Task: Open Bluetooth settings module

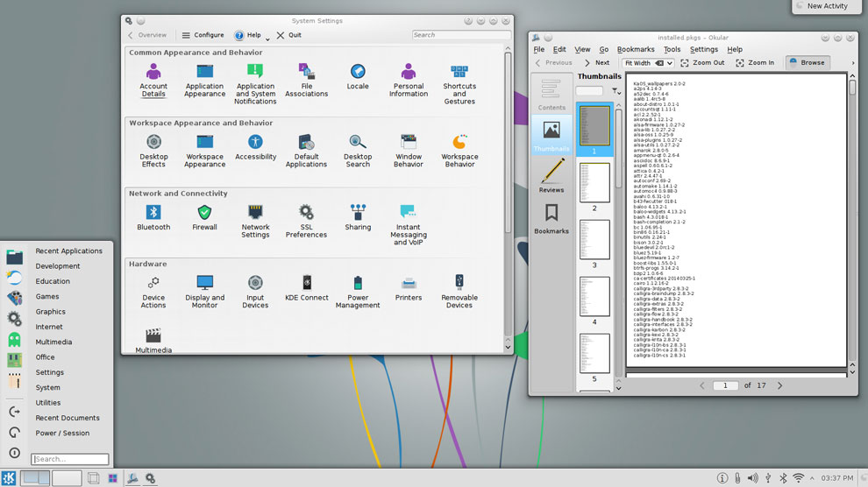Action: pos(153,217)
